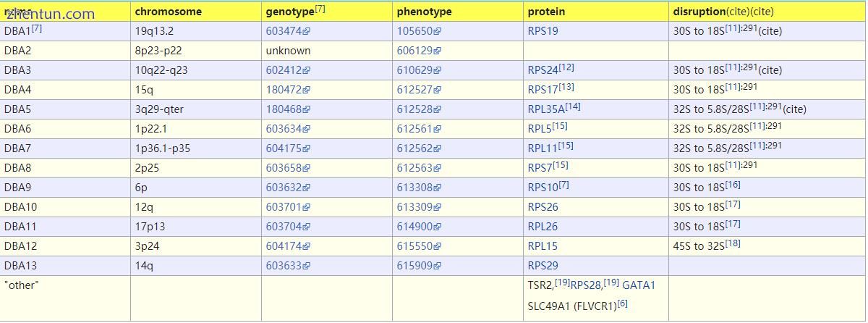The image size is (868, 323).
Task: Open the RPL35A protein link
Action: pos(546,109)
